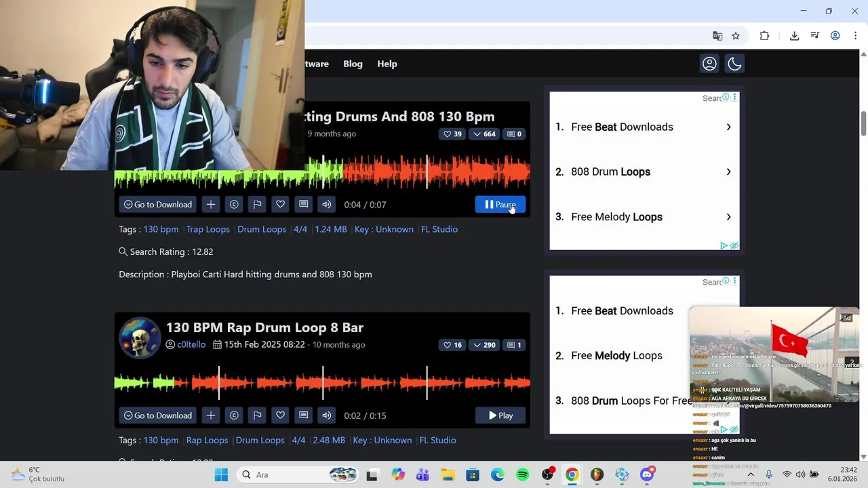Open the site account profile icon
The image size is (868, 488).
pos(709,64)
